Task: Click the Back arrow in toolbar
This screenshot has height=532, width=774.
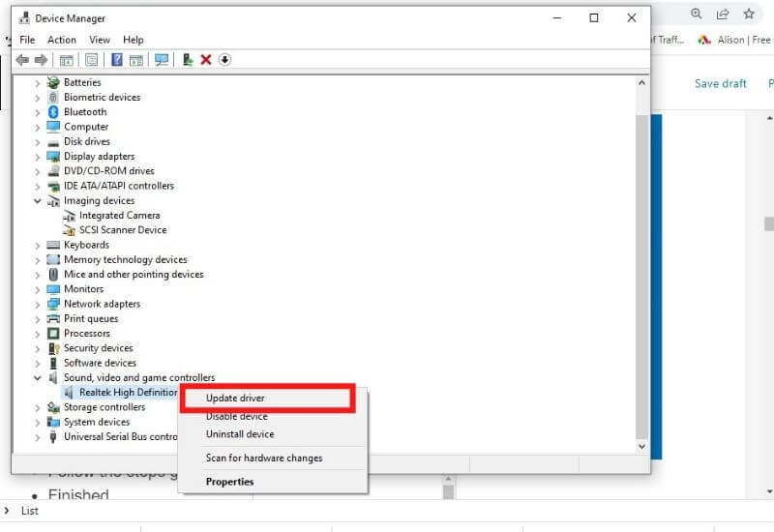Action: [x=22, y=60]
